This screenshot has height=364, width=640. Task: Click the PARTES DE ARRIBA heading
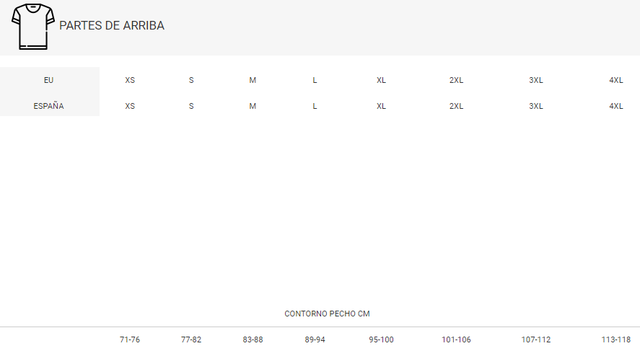(112, 26)
